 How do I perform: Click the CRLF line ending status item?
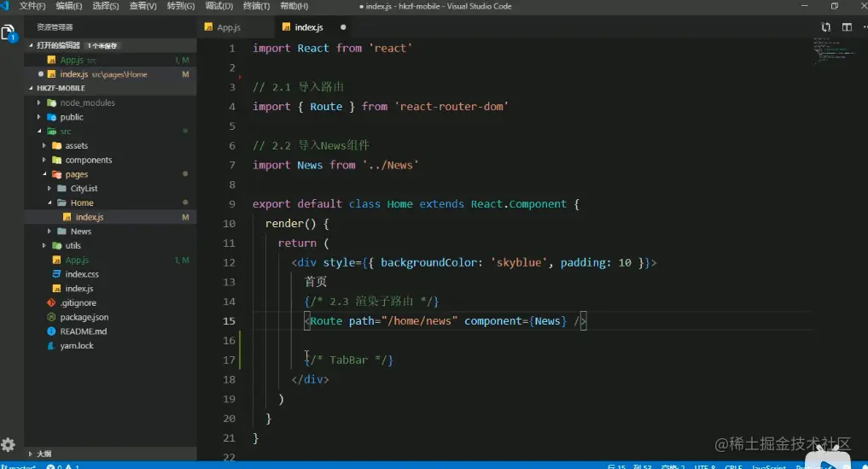tap(733, 466)
